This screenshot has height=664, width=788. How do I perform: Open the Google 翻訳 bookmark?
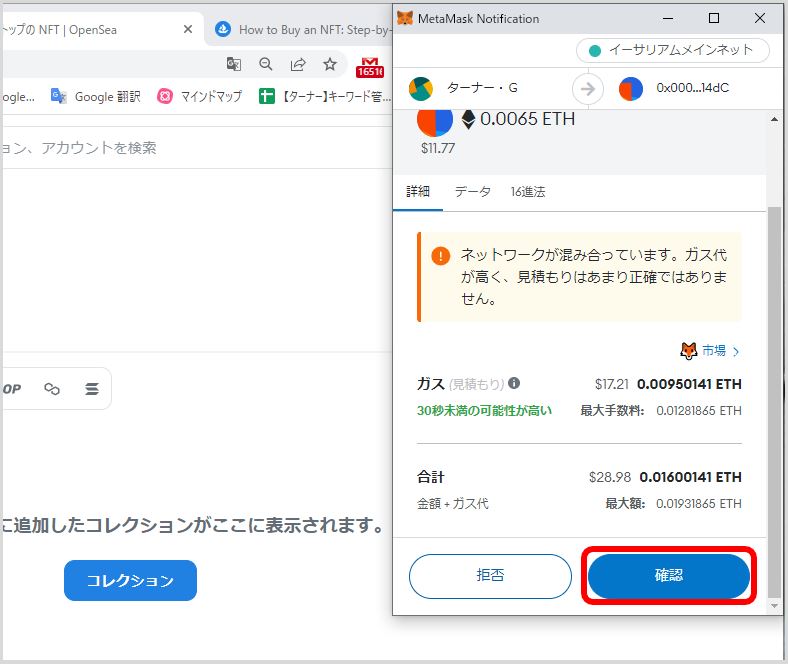[x=95, y=96]
